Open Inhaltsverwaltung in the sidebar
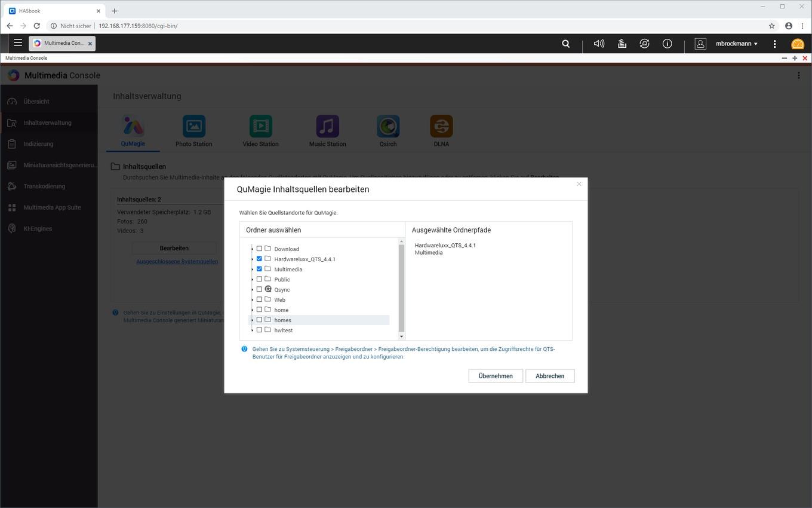This screenshot has height=508, width=812. 49,123
